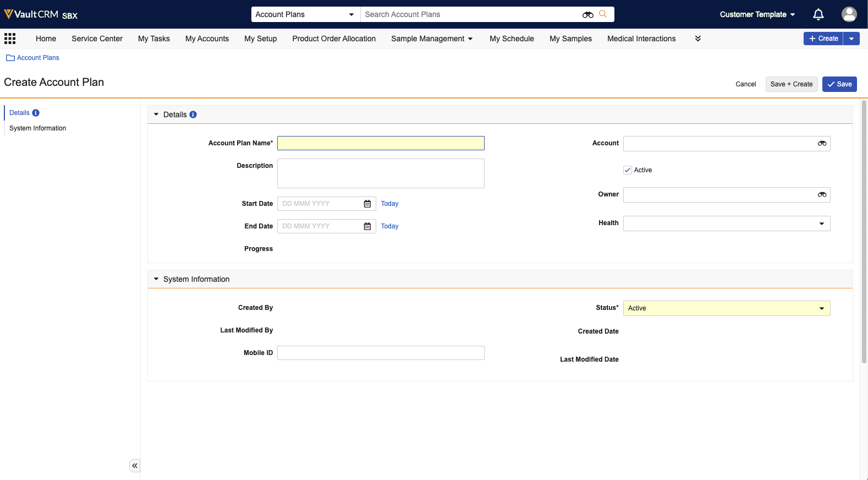Open the Sample Management menu
Screen dimensions: 868x480
click(432, 39)
